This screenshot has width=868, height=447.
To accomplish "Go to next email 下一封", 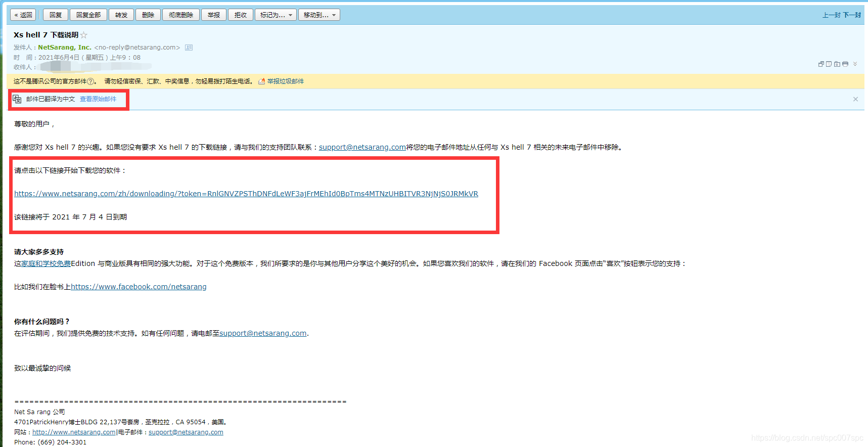I will coord(852,15).
